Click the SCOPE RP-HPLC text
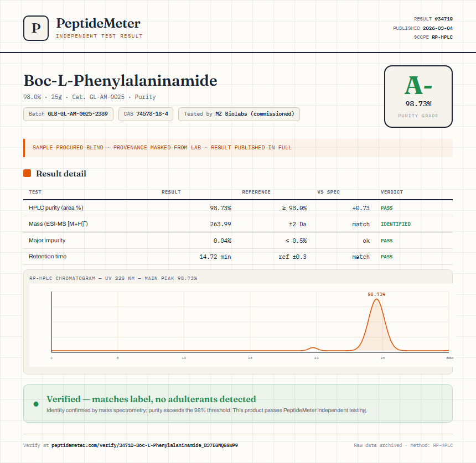Screen dimensions: 476x463 [433, 37]
